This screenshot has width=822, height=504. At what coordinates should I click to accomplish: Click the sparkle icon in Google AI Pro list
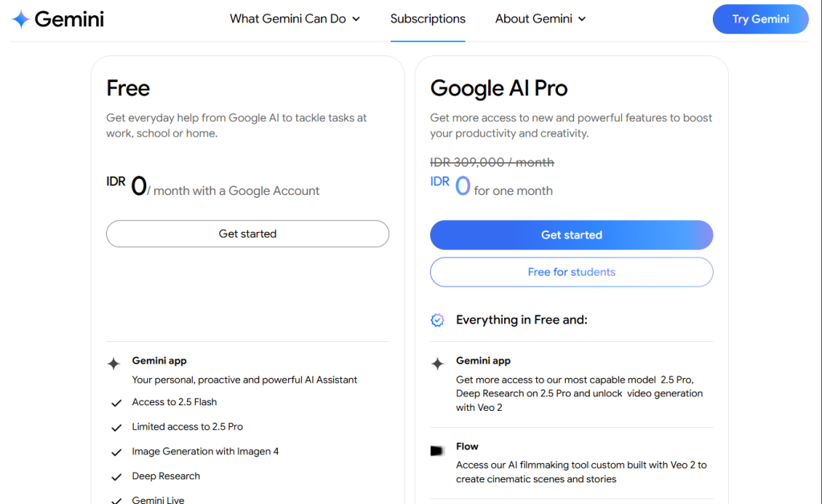coord(437,364)
